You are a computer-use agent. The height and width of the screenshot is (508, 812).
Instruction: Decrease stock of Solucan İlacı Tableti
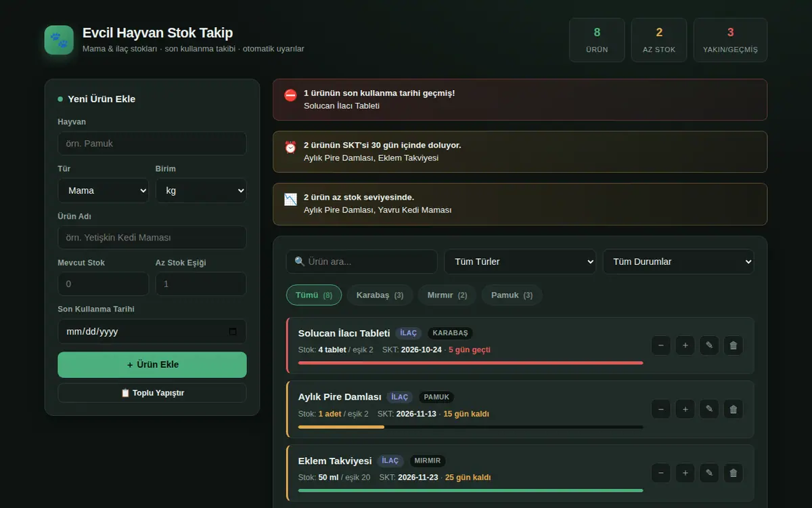point(660,345)
